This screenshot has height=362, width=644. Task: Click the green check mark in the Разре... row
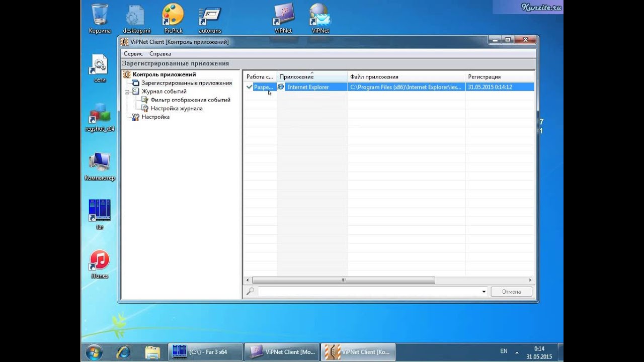click(x=249, y=87)
